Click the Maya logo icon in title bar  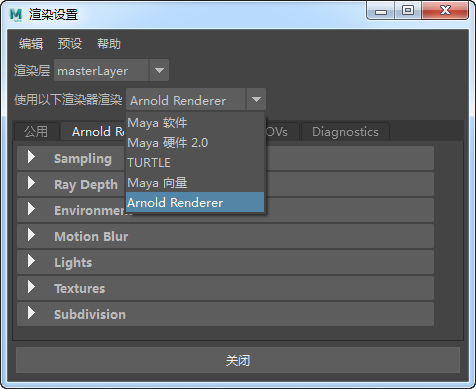(16, 15)
